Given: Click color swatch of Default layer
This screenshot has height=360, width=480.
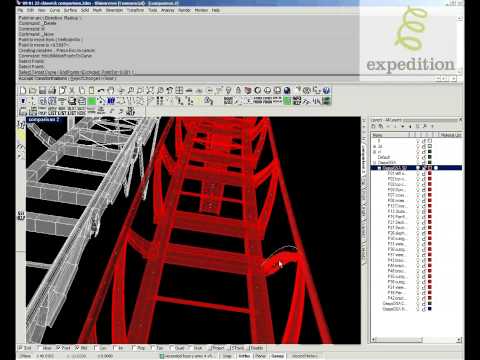Looking at the screenshot, I should pos(430,157).
